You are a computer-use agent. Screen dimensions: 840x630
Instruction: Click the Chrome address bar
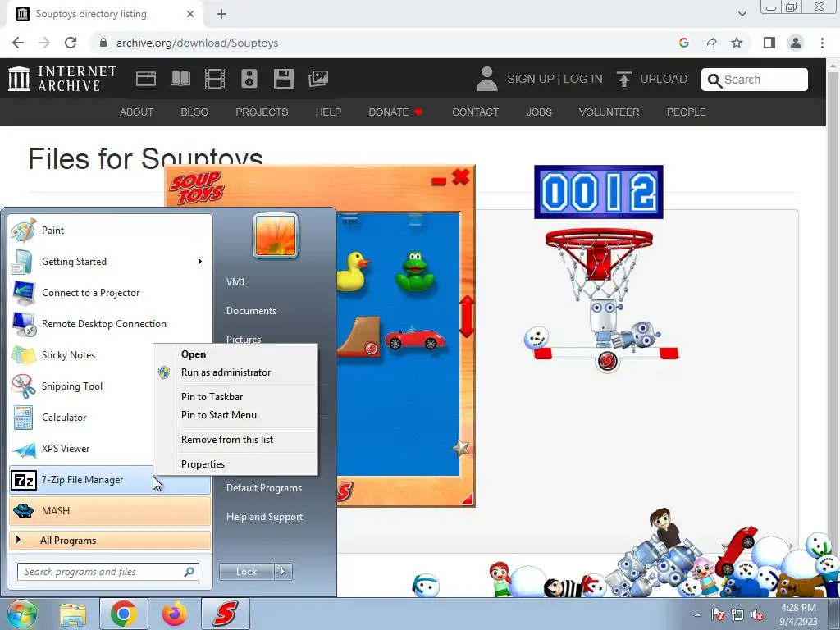[x=386, y=43]
